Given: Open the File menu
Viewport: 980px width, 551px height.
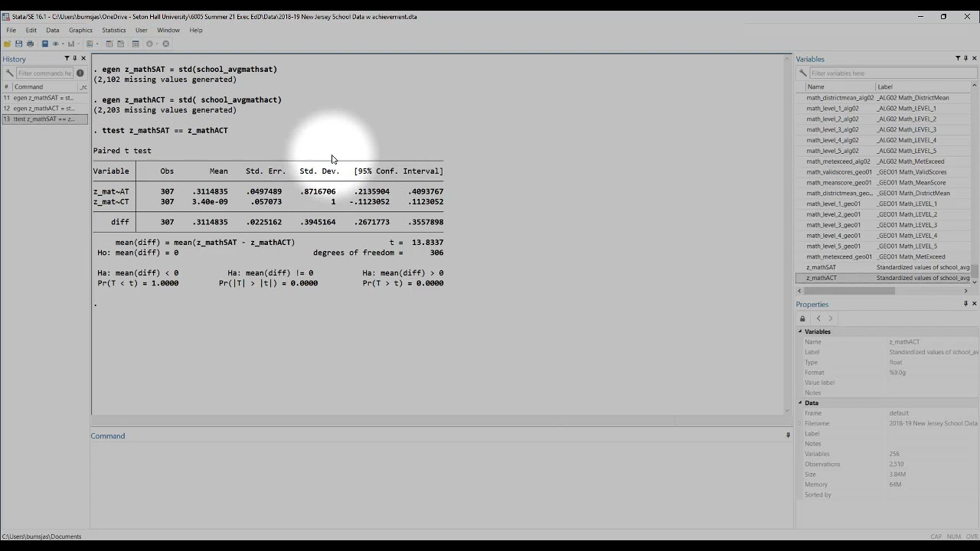Looking at the screenshot, I should (11, 31).
